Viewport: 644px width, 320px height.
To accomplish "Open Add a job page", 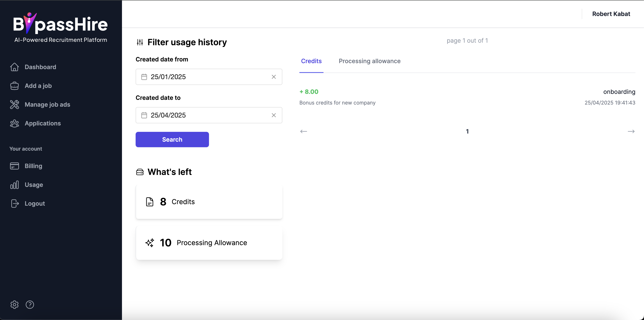I will click(x=38, y=86).
